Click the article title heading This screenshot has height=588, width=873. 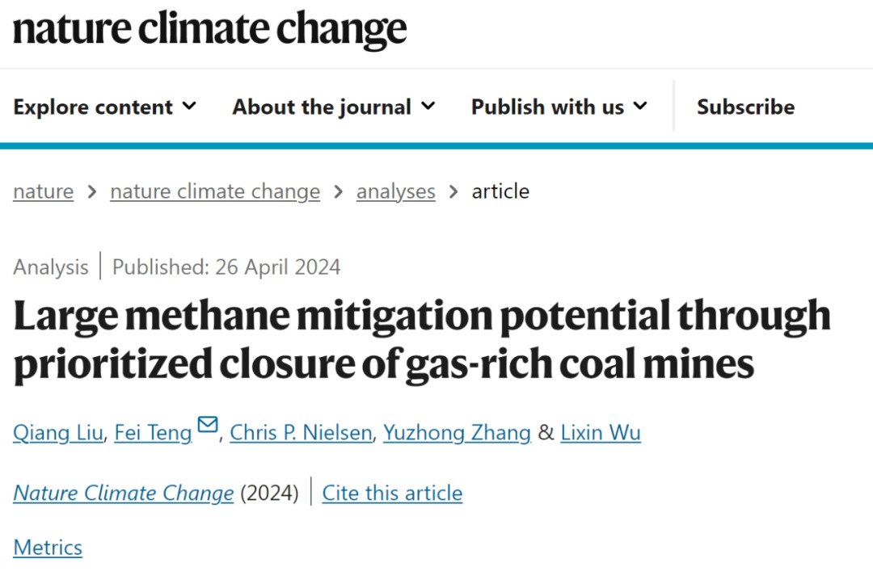(420, 340)
